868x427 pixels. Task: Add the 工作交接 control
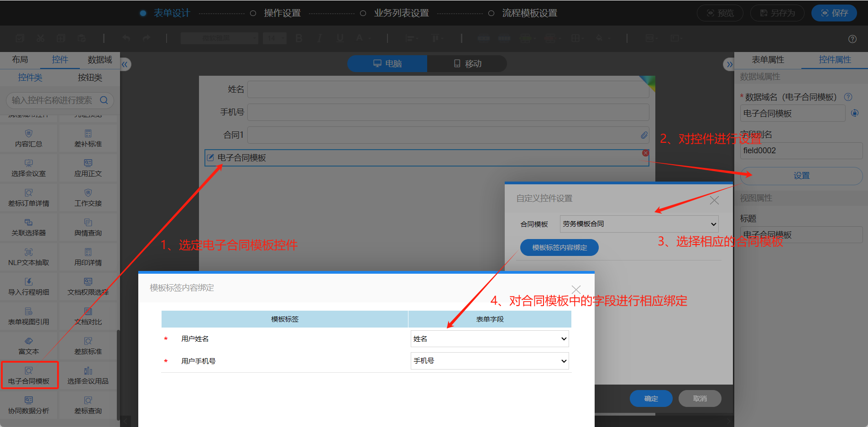(88, 198)
